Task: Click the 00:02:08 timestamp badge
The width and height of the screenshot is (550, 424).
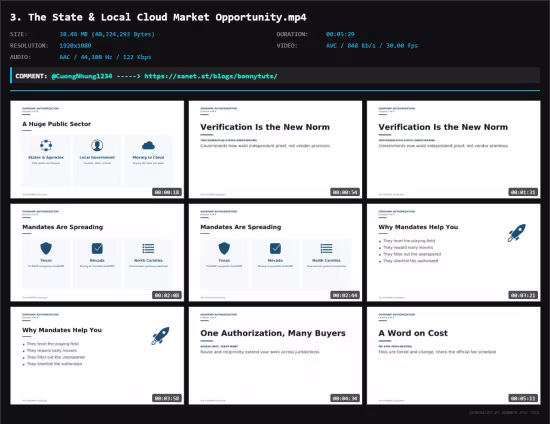Action: point(167,295)
